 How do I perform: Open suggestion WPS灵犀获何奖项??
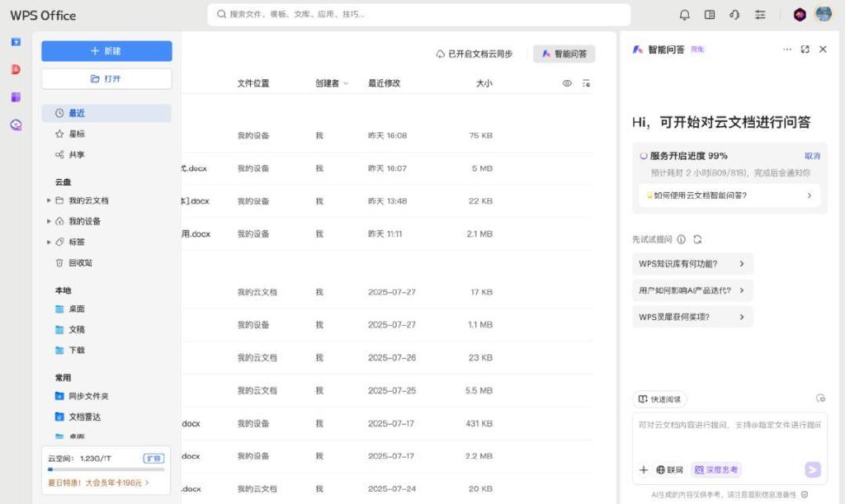(x=692, y=317)
